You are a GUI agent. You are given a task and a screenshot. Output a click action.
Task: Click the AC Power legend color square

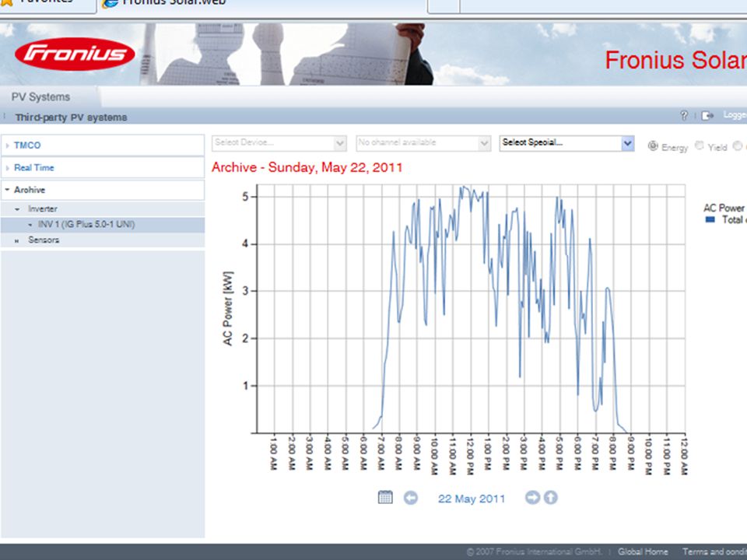(710, 219)
